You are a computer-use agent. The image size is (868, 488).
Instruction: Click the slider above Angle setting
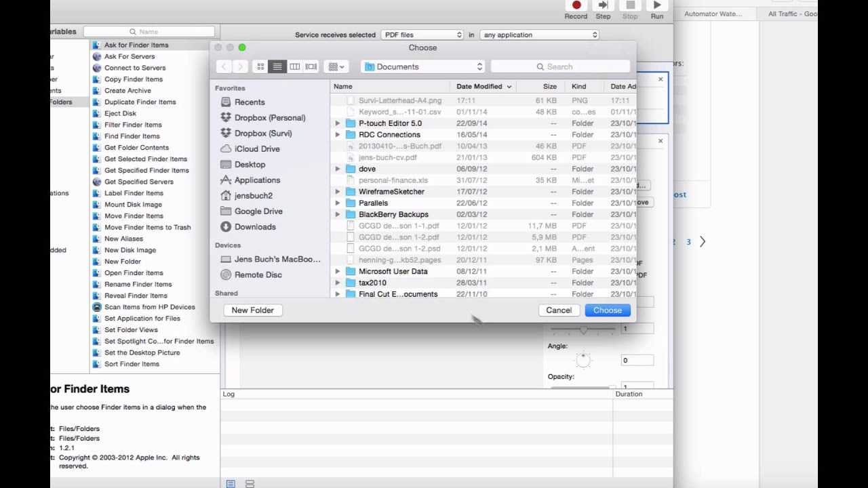[583, 329]
